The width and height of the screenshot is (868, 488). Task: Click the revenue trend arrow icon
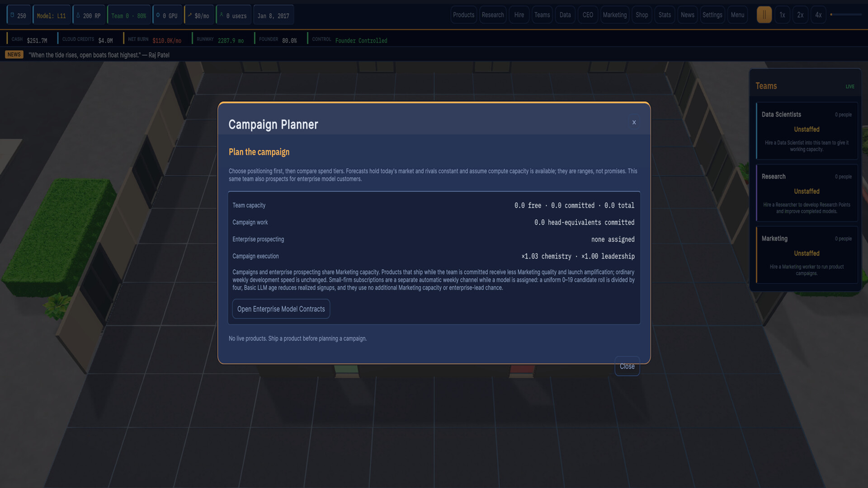[190, 15]
